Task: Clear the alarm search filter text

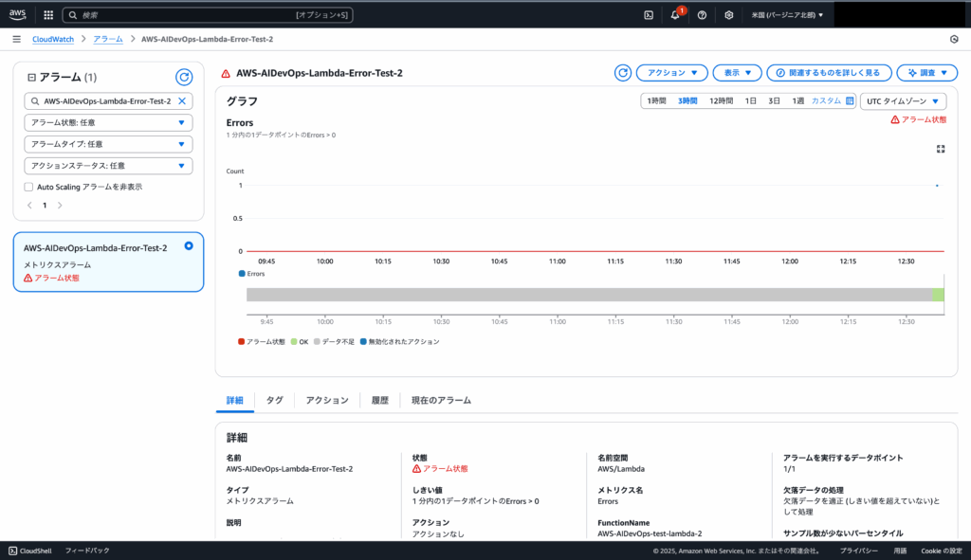Action: pyautogui.click(x=182, y=100)
